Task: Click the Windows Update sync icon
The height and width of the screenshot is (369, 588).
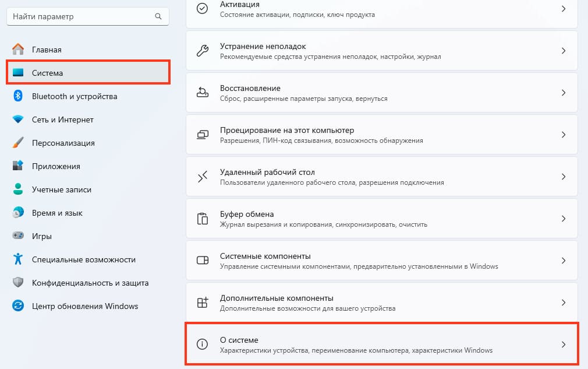Action: [18, 306]
